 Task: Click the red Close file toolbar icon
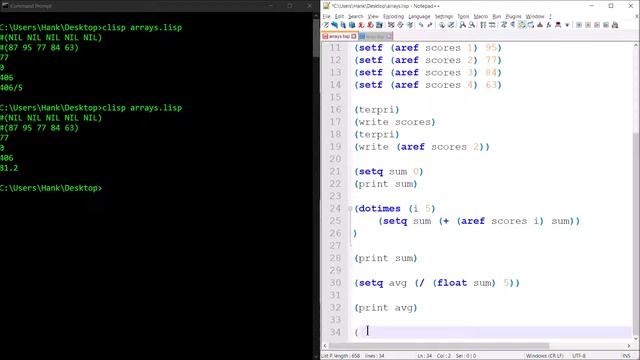coord(361,25)
